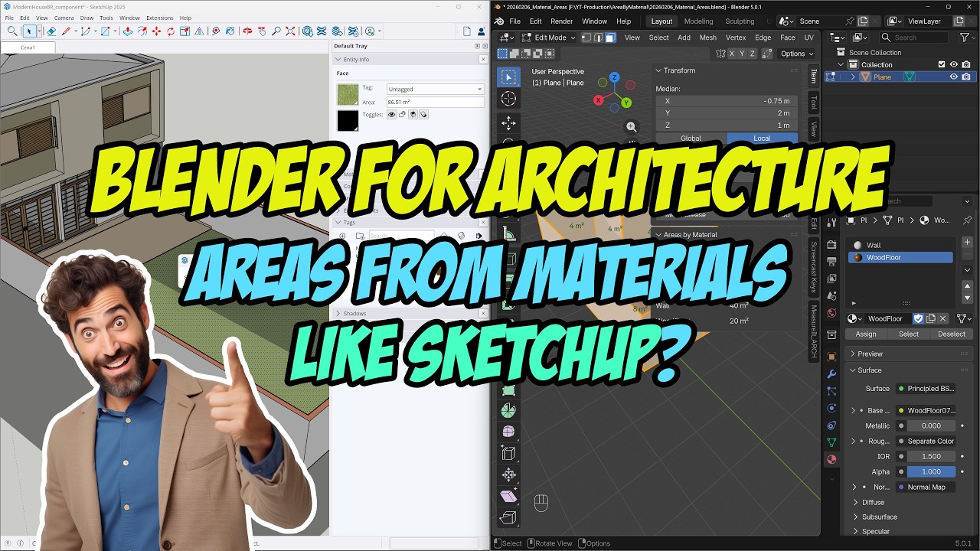Activate Blender's Move tool
The width and height of the screenshot is (980, 551).
[x=508, y=122]
